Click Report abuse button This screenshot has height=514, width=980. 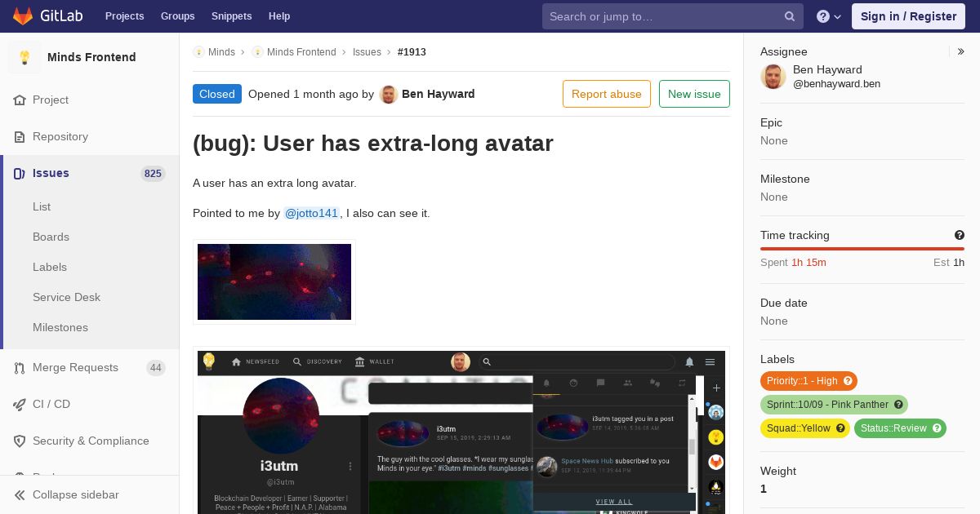(607, 94)
